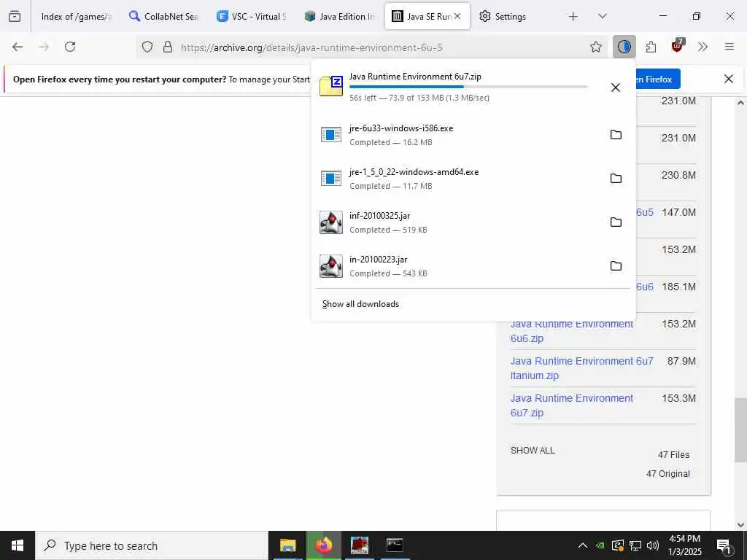Open tracking protection shield icon
Image resolution: width=747 pixels, height=560 pixels.
(x=147, y=47)
